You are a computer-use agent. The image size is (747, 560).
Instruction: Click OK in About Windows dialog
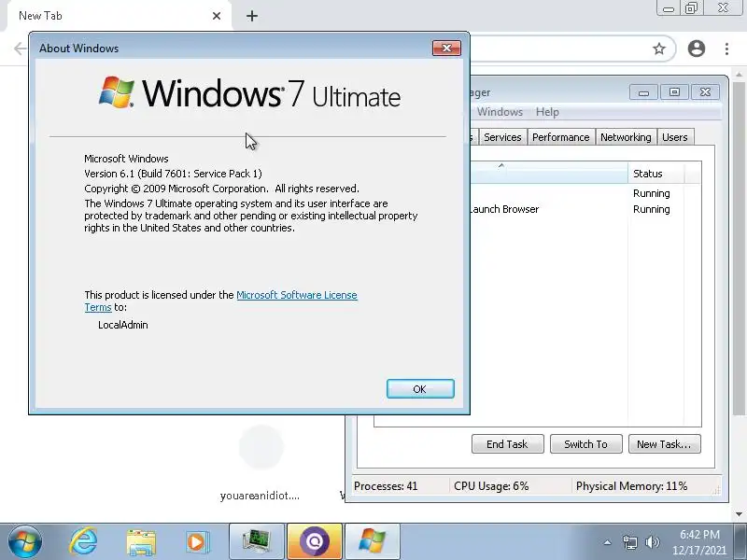coord(420,389)
